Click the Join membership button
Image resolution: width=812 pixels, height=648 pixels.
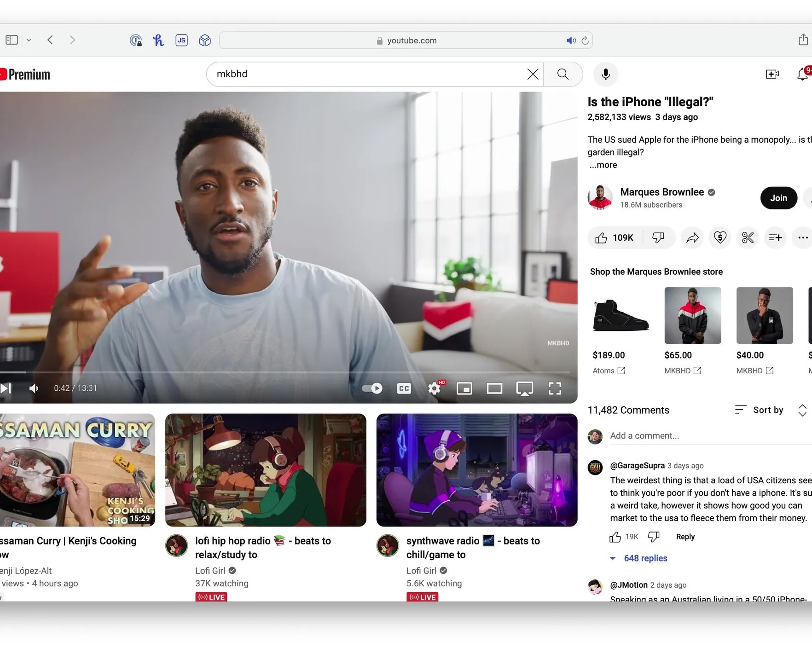(779, 198)
